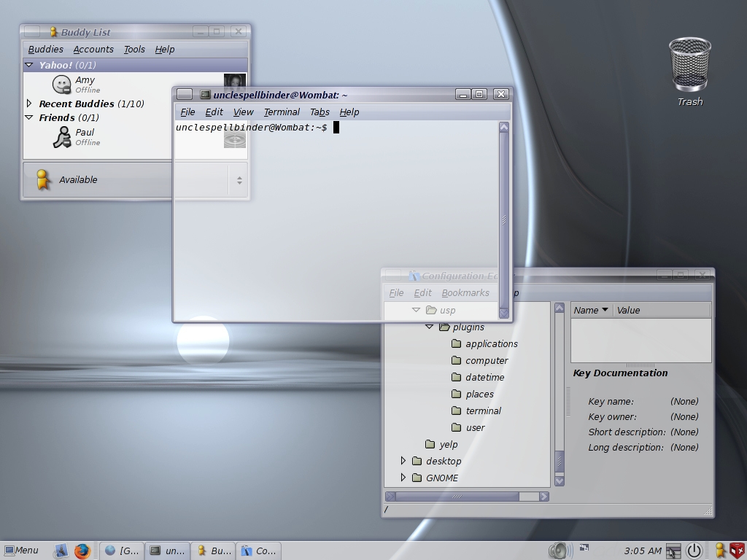Click the red dice tray icon
Viewport: 747px width, 560px height.
coord(737,551)
